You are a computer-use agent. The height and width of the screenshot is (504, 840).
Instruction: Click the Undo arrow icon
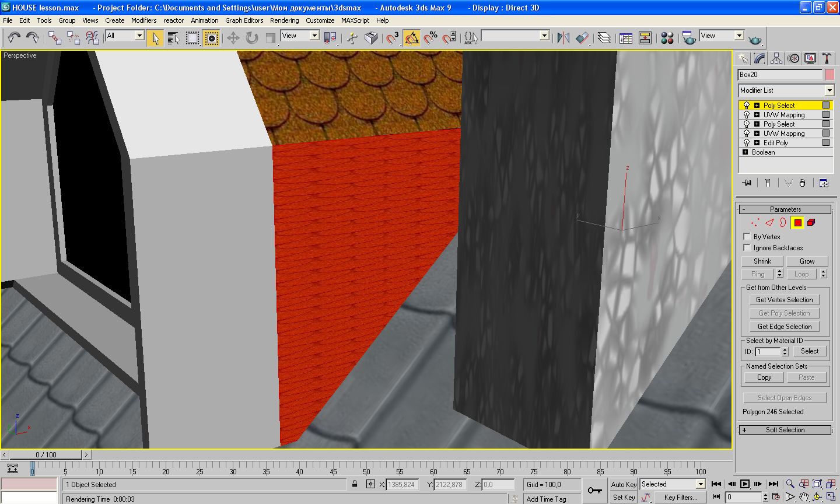[x=14, y=38]
